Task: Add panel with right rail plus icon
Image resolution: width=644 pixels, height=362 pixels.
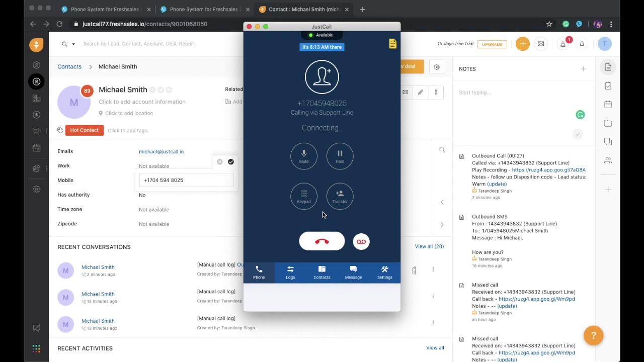Action: pos(608,190)
